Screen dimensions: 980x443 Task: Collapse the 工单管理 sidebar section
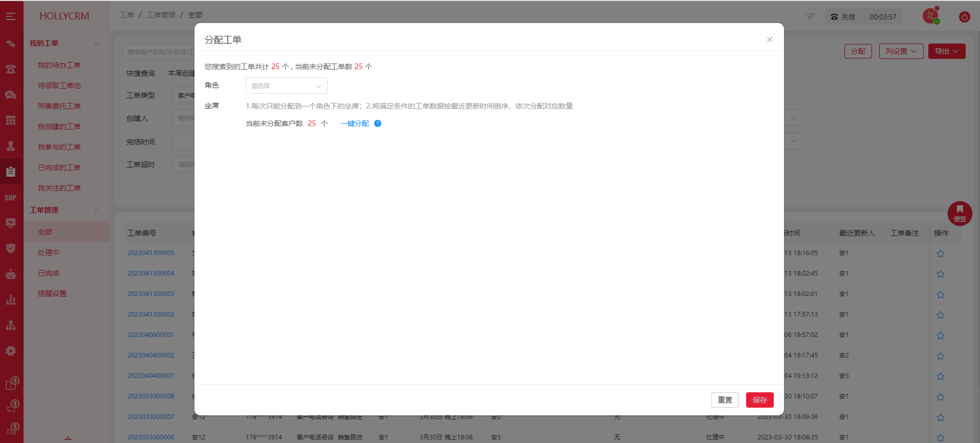click(96, 210)
